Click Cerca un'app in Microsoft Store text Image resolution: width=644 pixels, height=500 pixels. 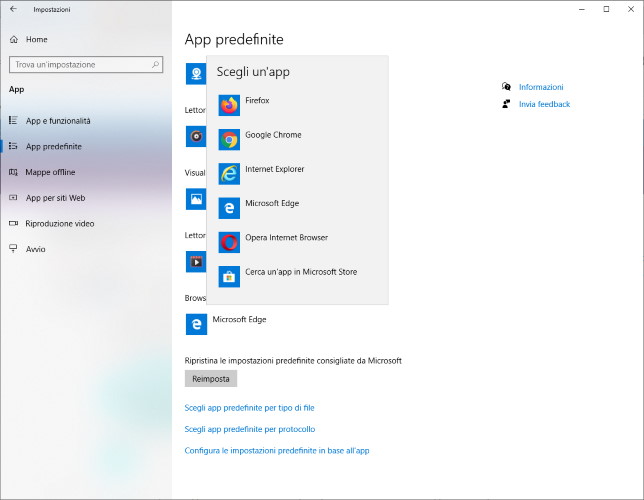[301, 272]
